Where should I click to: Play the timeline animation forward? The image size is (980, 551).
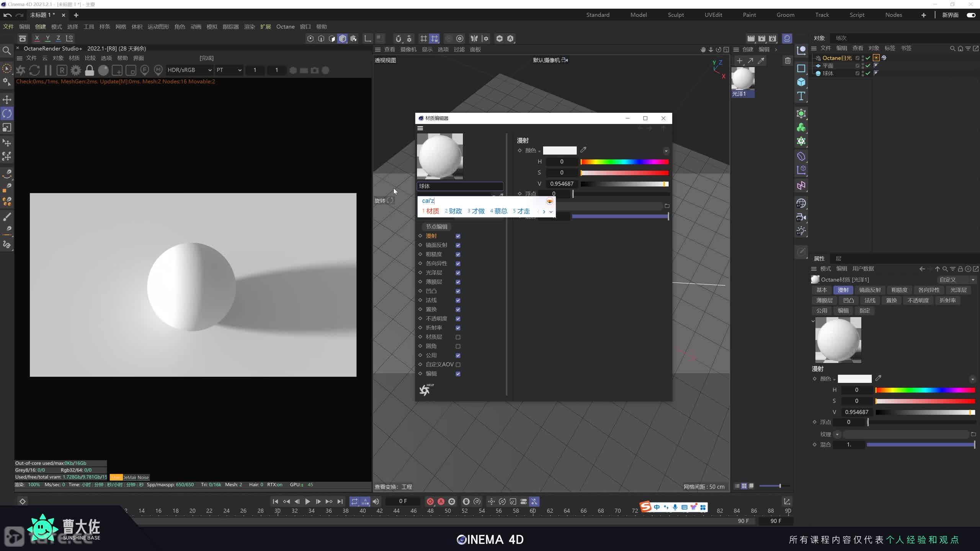pyautogui.click(x=307, y=501)
